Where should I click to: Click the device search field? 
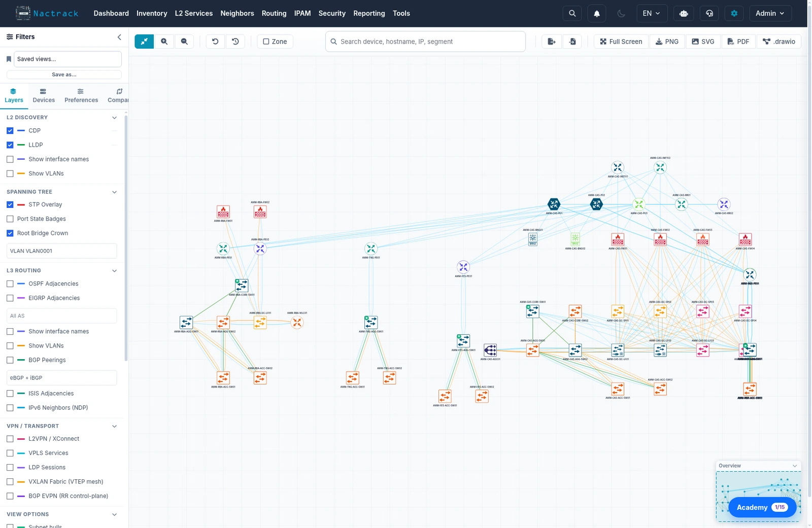click(425, 42)
